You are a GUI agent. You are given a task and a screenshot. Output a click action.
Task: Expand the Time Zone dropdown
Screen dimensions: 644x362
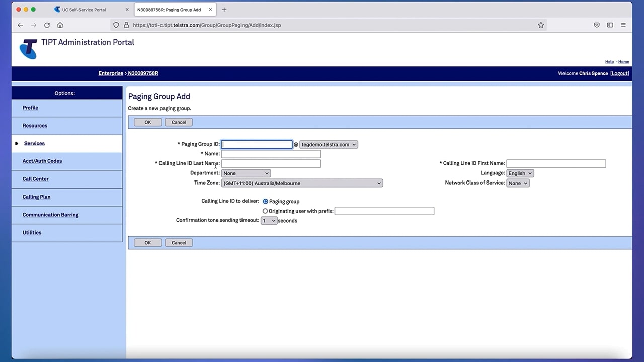click(302, 183)
